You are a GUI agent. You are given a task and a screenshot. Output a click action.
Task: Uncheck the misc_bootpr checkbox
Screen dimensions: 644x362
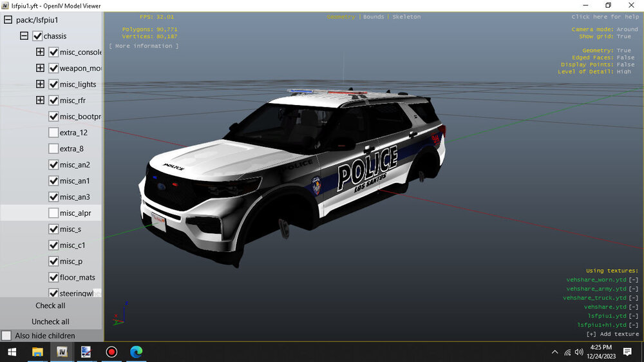(x=53, y=117)
